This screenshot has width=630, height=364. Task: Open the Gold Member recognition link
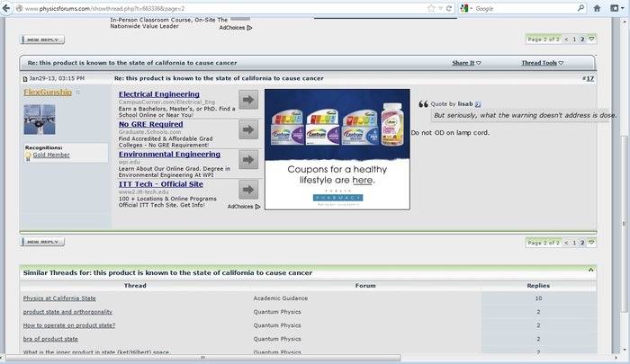51,155
